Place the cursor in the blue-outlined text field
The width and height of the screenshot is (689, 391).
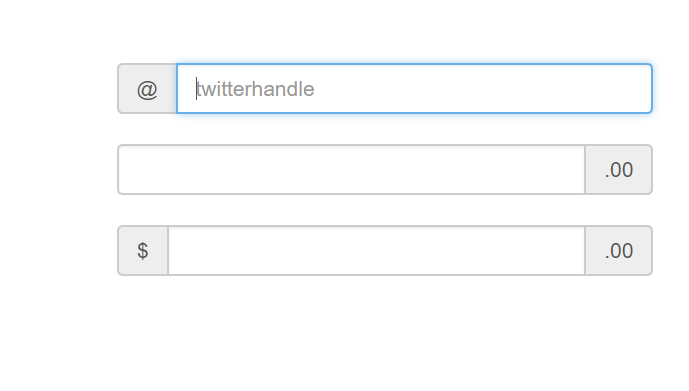(x=414, y=89)
